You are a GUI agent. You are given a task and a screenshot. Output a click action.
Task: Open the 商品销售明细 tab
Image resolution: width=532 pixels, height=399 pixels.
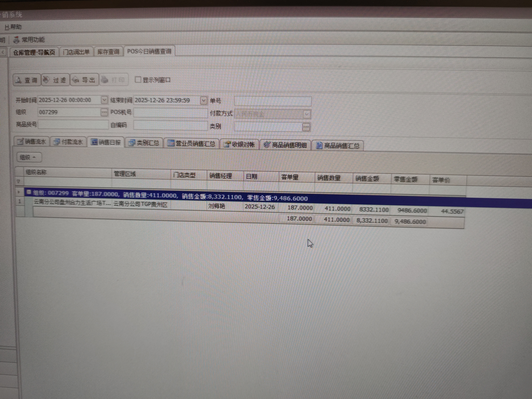tap(285, 145)
